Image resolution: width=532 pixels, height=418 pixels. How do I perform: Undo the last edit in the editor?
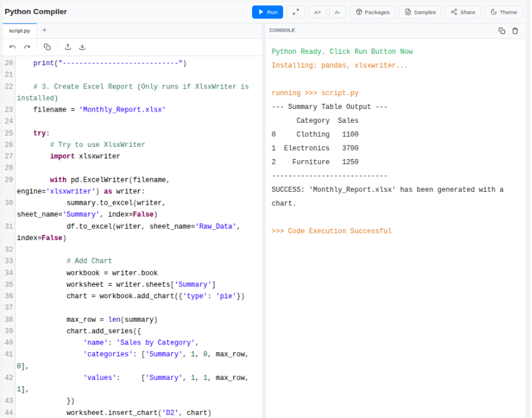pyautogui.click(x=12, y=47)
